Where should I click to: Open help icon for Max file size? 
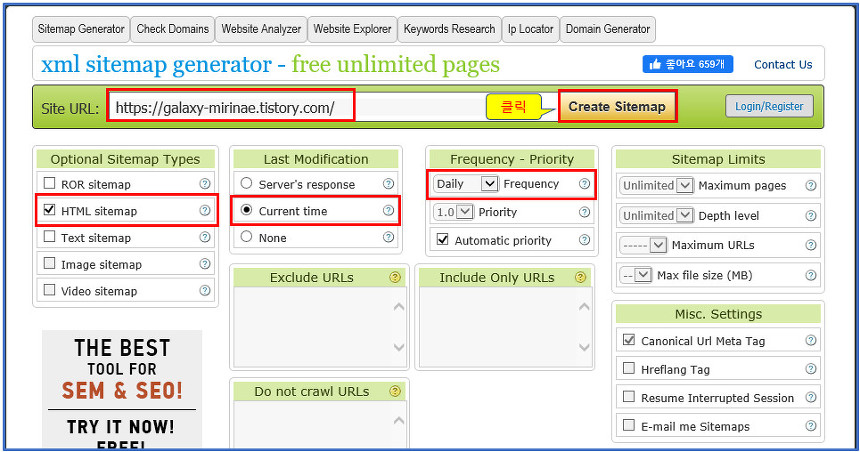811,275
